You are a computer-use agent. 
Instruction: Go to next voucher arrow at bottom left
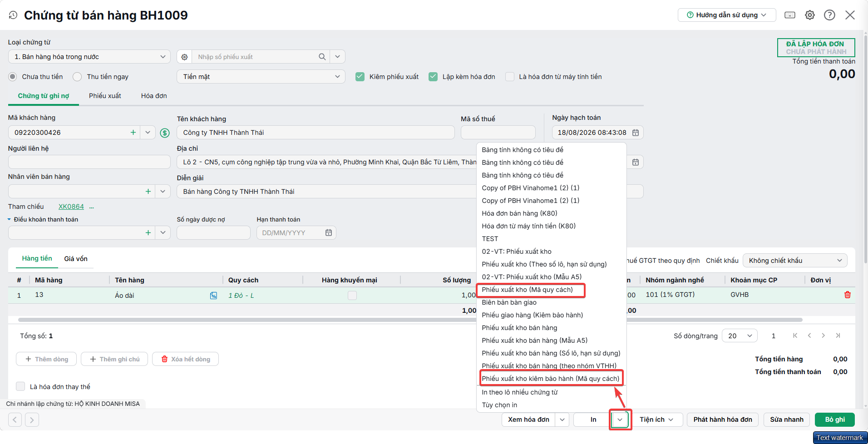tap(32, 419)
